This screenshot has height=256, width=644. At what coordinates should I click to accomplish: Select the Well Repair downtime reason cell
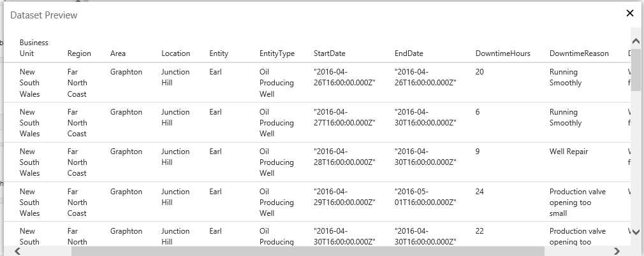tap(568, 152)
